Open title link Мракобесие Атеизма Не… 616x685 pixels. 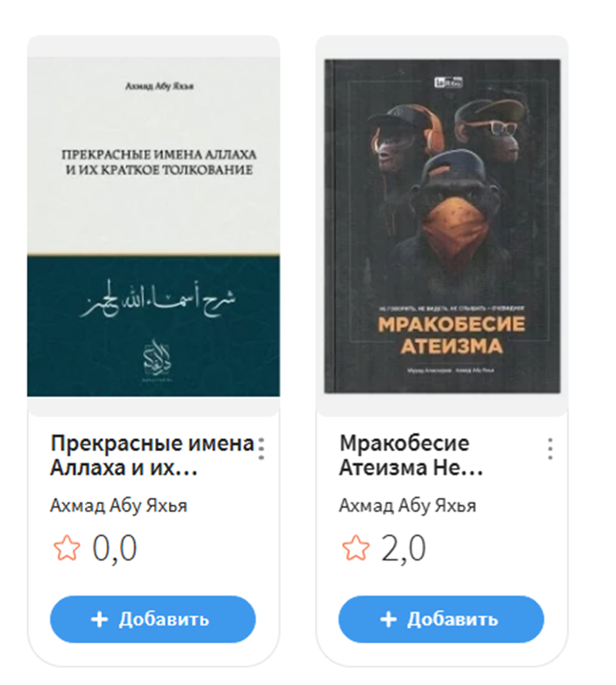click(411, 456)
